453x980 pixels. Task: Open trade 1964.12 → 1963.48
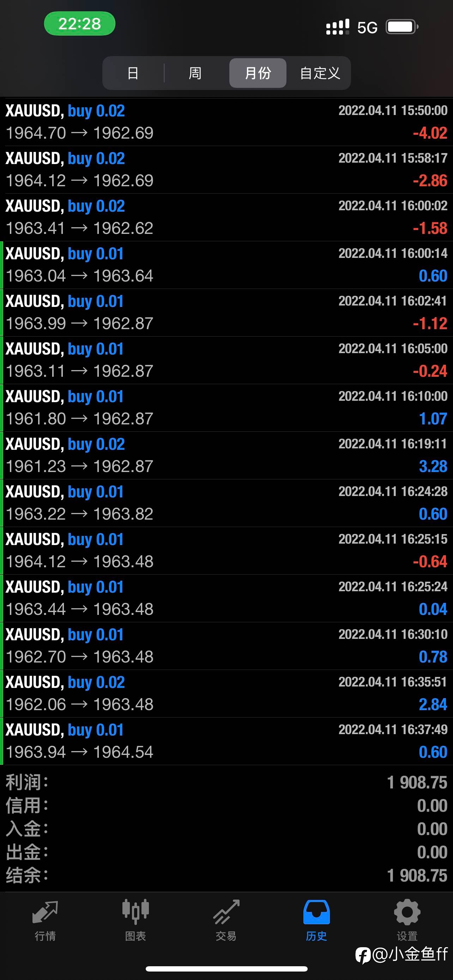click(226, 550)
